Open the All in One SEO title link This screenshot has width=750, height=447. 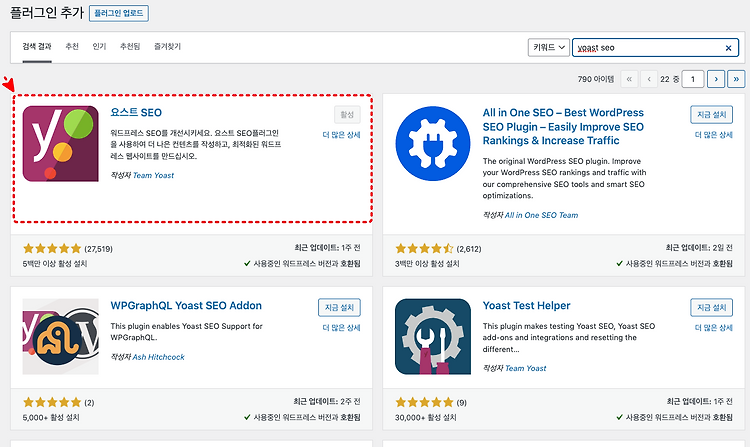pyautogui.click(x=563, y=127)
